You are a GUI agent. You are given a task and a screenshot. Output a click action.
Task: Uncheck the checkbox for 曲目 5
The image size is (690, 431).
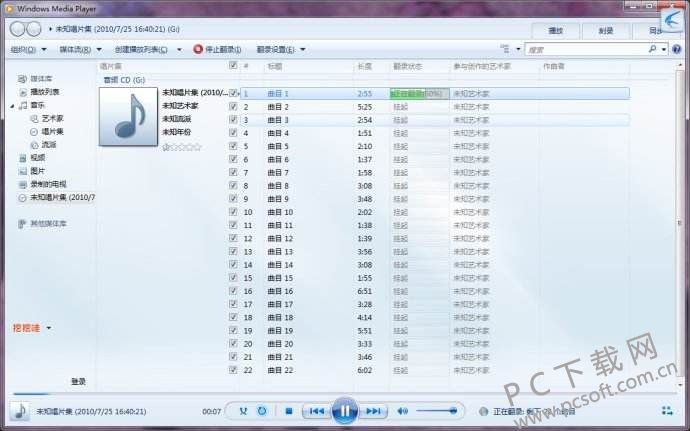[x=233, y=146]
